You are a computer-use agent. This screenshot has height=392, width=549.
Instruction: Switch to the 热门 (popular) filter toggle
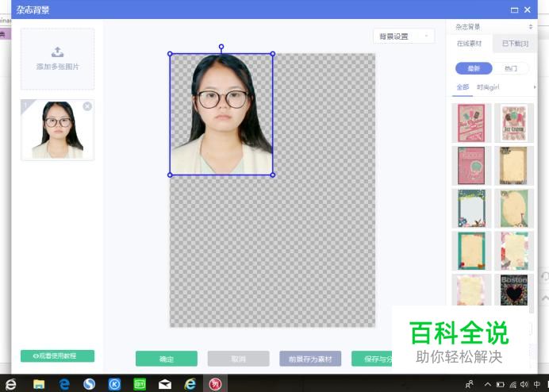pyautogui.click(x=511, y=68)
